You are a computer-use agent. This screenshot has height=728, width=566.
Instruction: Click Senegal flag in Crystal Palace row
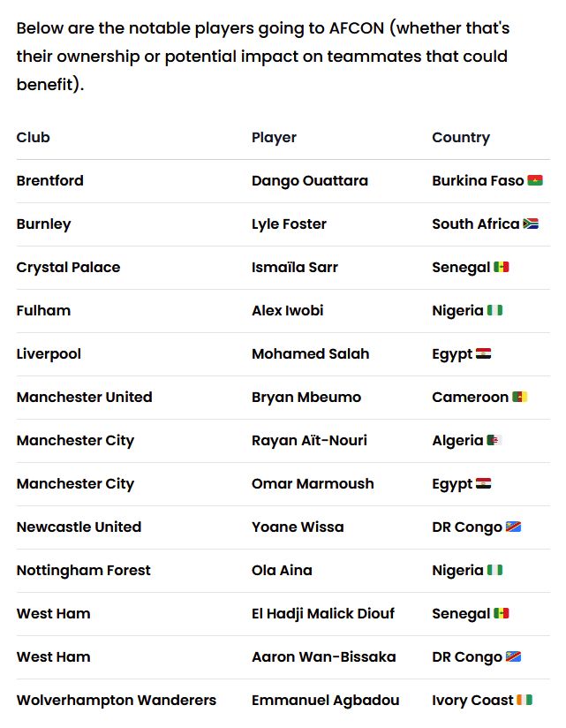(502, 267)
